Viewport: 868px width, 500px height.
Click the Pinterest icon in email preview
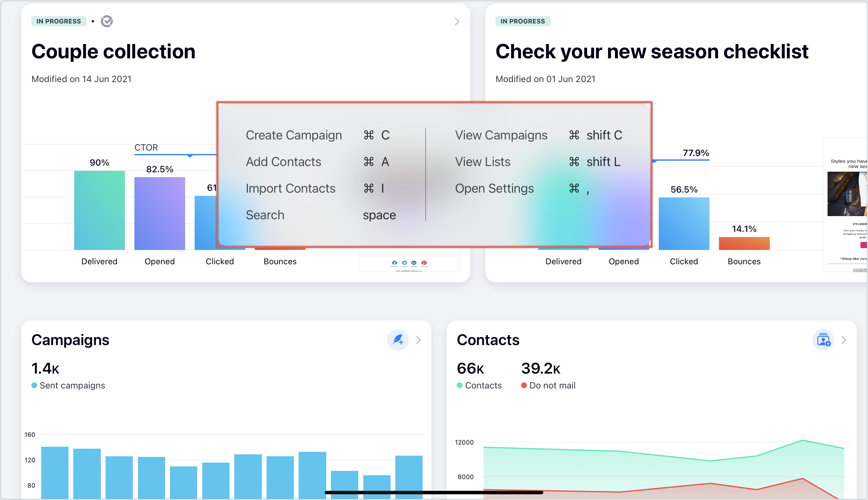coord(424,263)
